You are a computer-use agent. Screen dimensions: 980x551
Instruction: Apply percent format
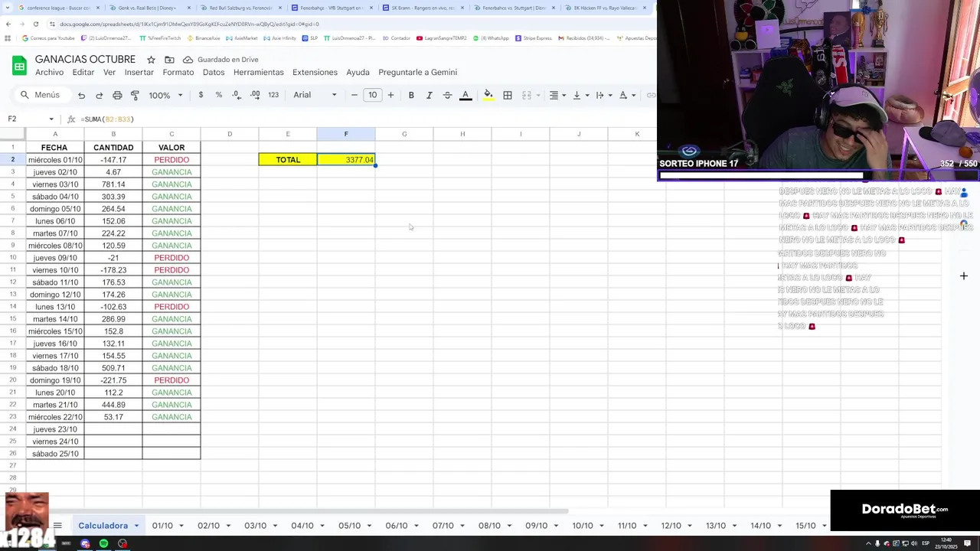point(219,95)
